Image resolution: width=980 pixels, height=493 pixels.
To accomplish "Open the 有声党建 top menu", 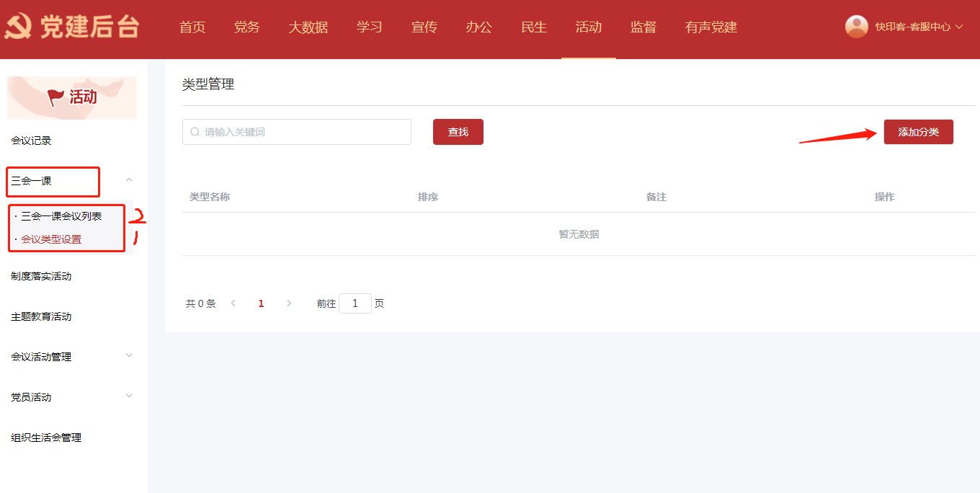I will (x=710, y=27).
